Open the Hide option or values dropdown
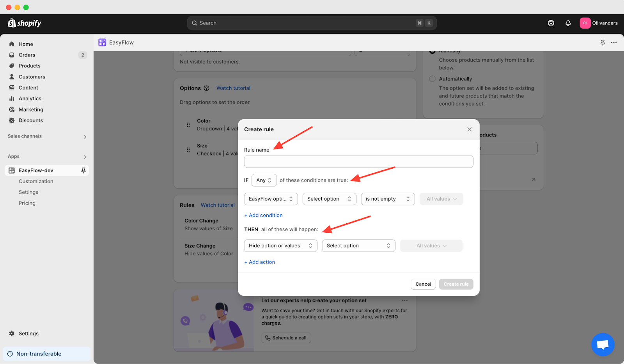Viewport: 624px width, 364px height. 281,246
